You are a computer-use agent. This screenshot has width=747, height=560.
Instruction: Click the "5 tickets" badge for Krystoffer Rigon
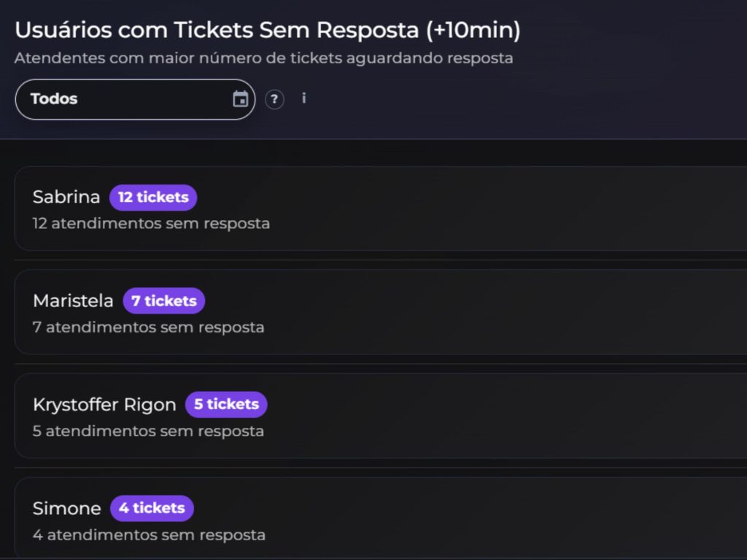coord(226,404)
